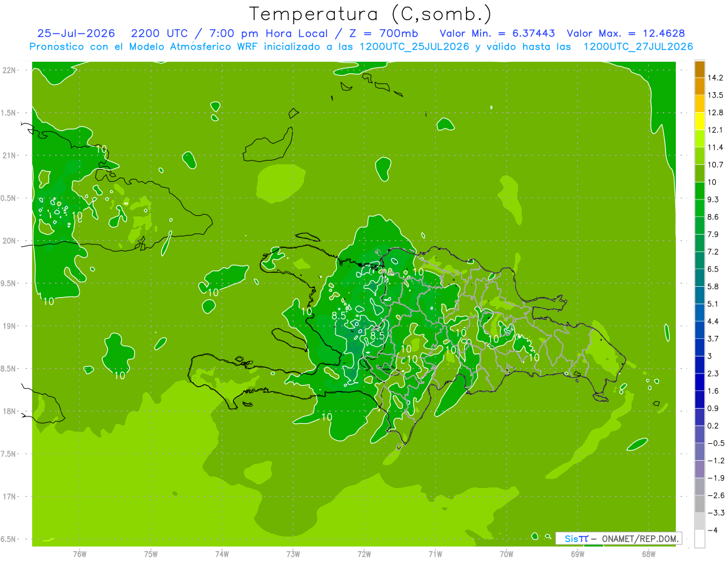Pick the gray swatch between -3.3 and -2.6
The width and height of the screenshot is (728, 562).
[x=699, y=504]
